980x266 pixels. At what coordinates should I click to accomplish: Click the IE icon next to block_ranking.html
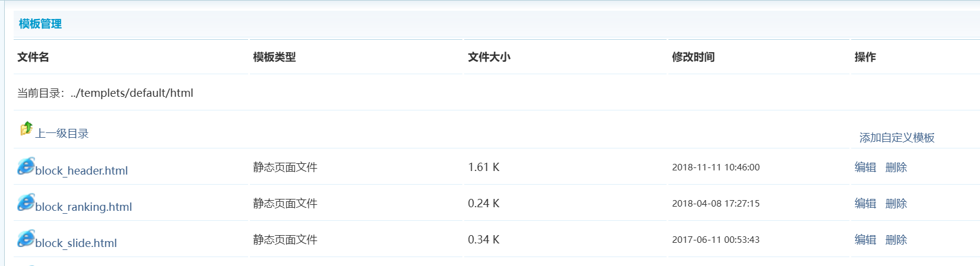tap(26, 202)
